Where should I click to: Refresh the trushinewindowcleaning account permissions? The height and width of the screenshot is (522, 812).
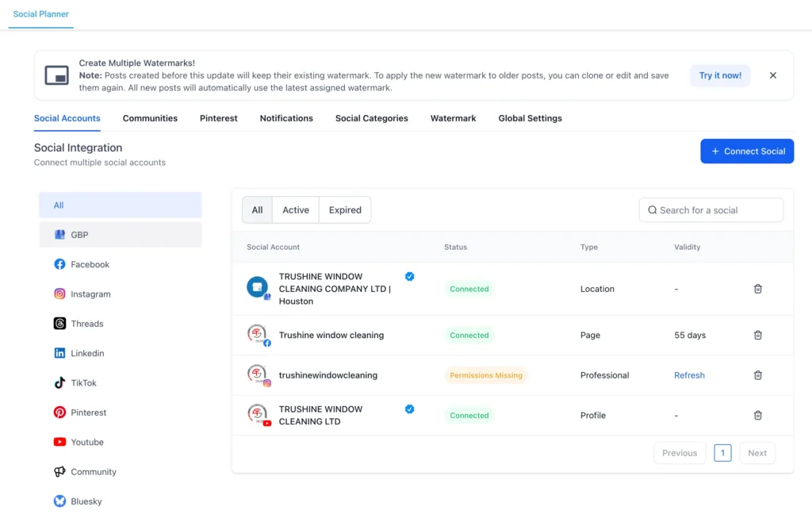tap(689, 374)
